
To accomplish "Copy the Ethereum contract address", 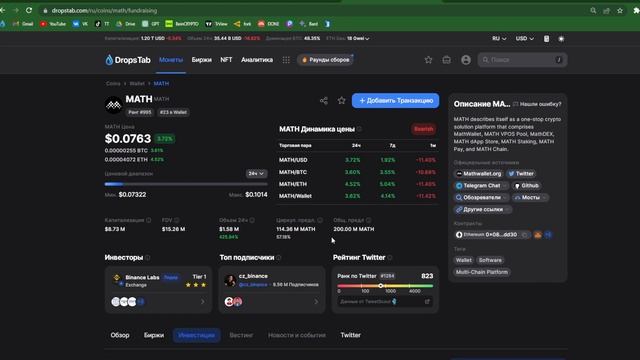I will (x=525, y=235).
